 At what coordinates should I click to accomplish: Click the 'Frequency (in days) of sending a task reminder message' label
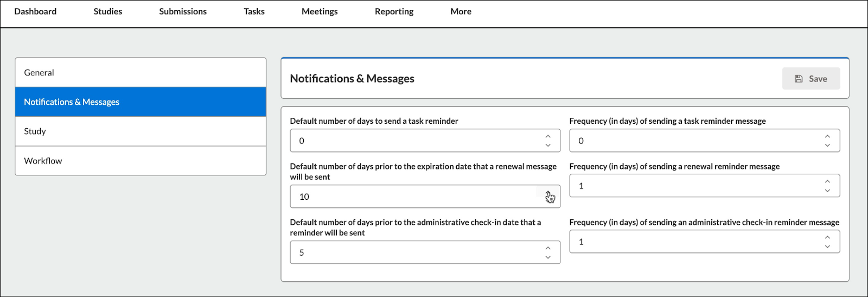click(668, 121)
